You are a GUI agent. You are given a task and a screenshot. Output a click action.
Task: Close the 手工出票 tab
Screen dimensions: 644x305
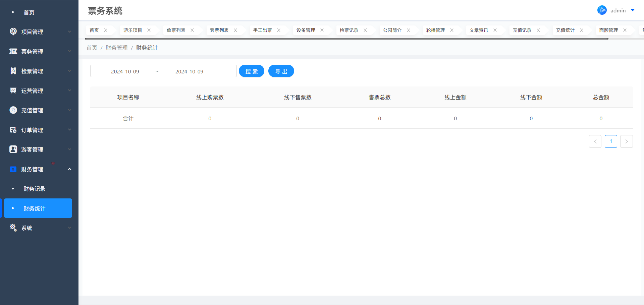279,30
